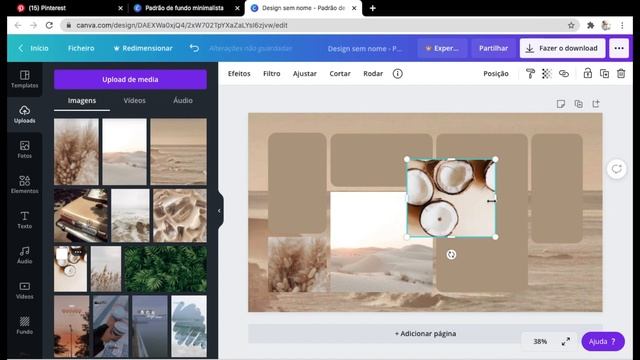Image resolution: width=640 pixels, height=360 pixels.
Task: Open the 38% zoom level dropdown
Action: 540,341
